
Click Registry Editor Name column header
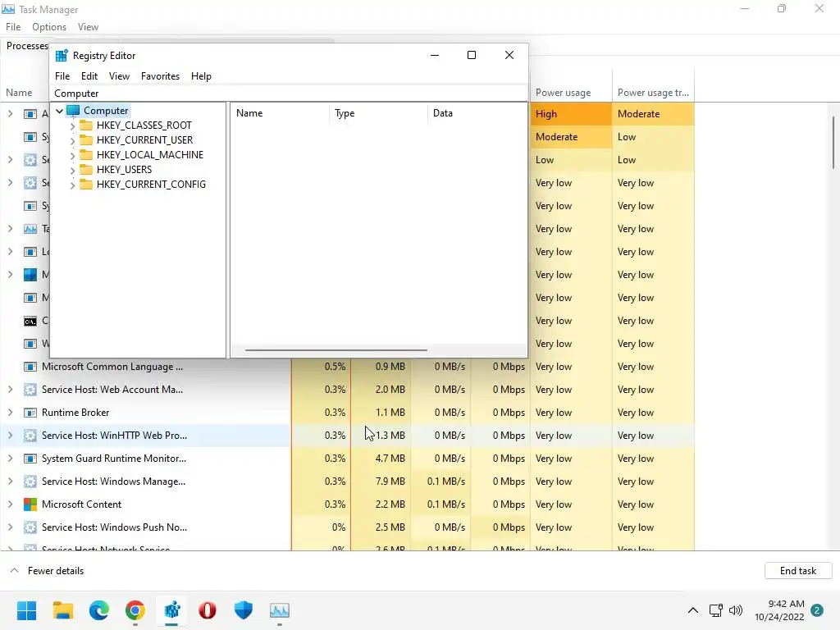(280, 113)
